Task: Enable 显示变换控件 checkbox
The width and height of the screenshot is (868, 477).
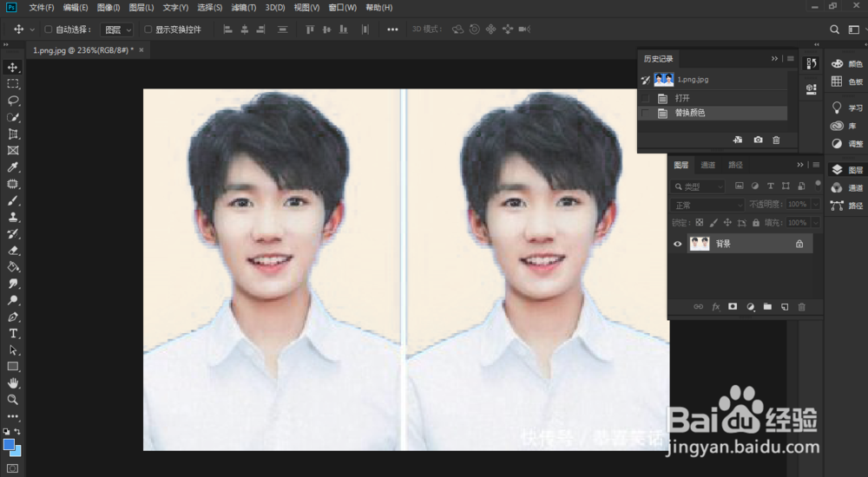Action: pos(148,29)
